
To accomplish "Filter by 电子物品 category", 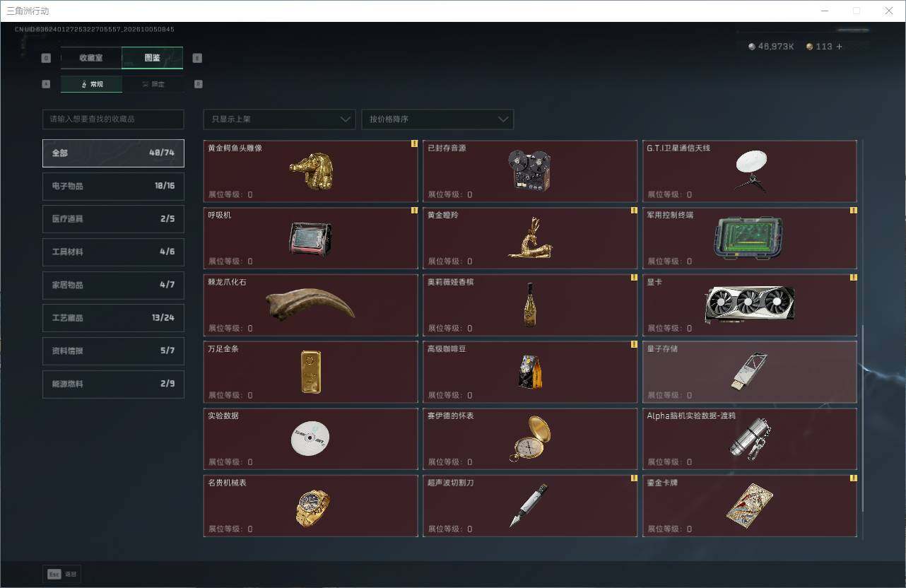I will point(113,186).
